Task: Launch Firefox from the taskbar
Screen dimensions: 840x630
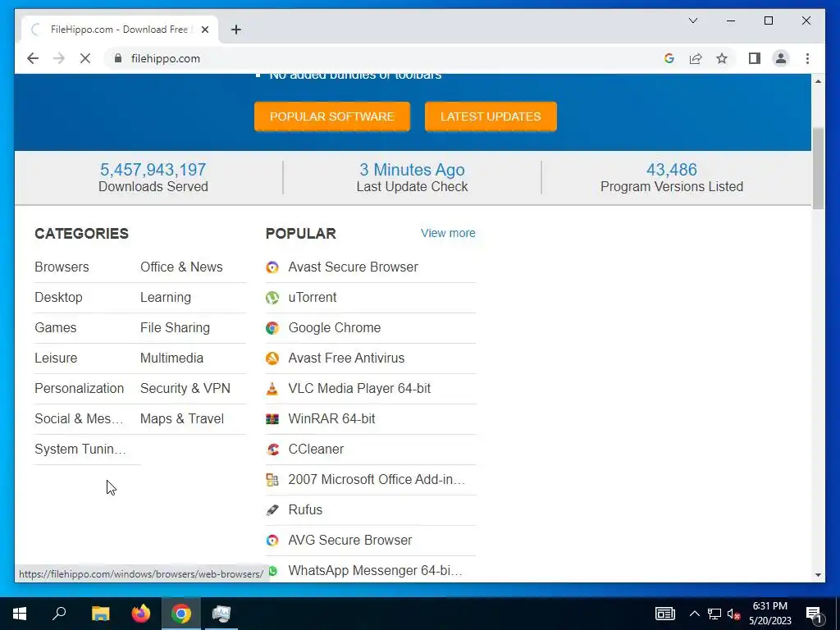Action: (141, 614)
